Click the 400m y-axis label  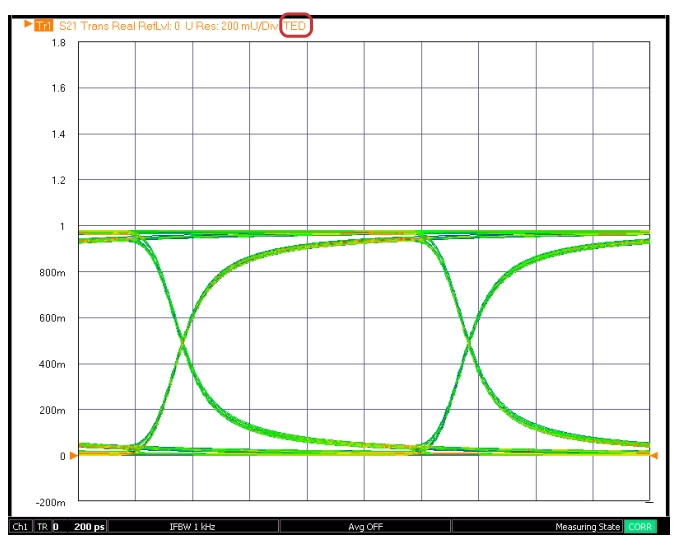click(52, 364)
